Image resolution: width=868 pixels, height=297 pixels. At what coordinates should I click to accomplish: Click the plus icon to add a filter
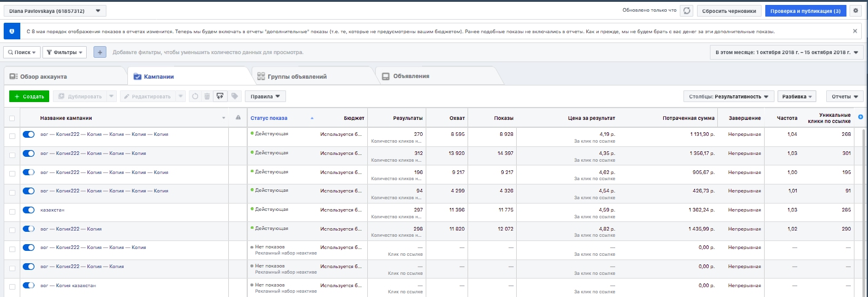click(100, 53)
